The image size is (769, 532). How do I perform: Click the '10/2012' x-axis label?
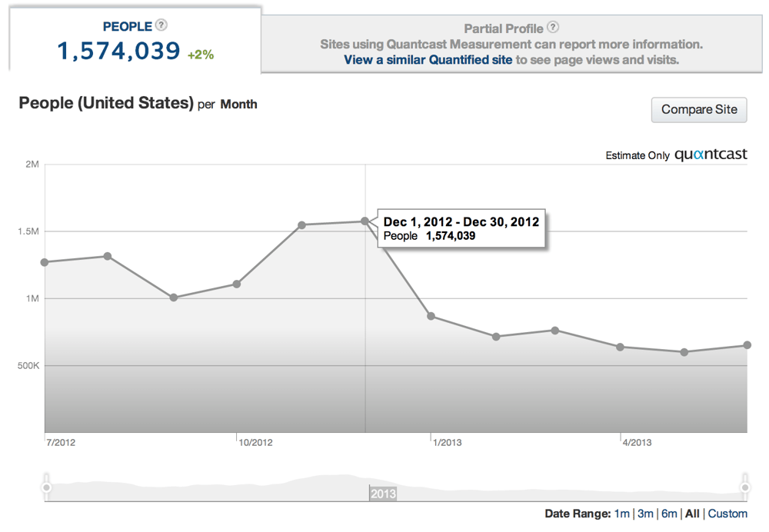(x=255, y=443)
